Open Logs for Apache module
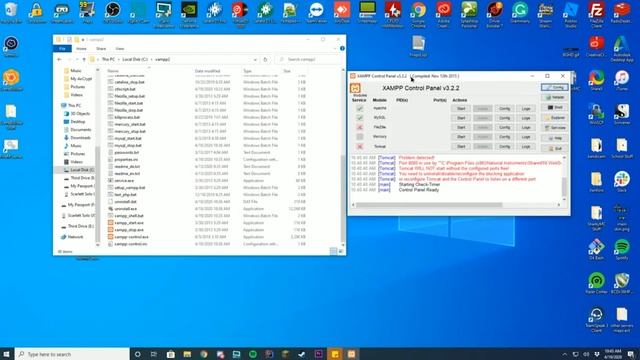Image resolution: width=640 pixels, height=360 pixels. point(526,109)
